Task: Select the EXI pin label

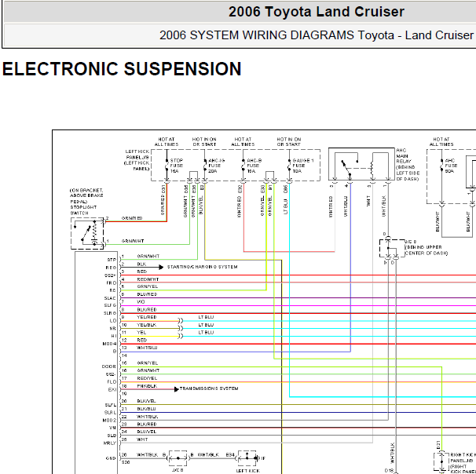Action: click(x=112, y=389)
